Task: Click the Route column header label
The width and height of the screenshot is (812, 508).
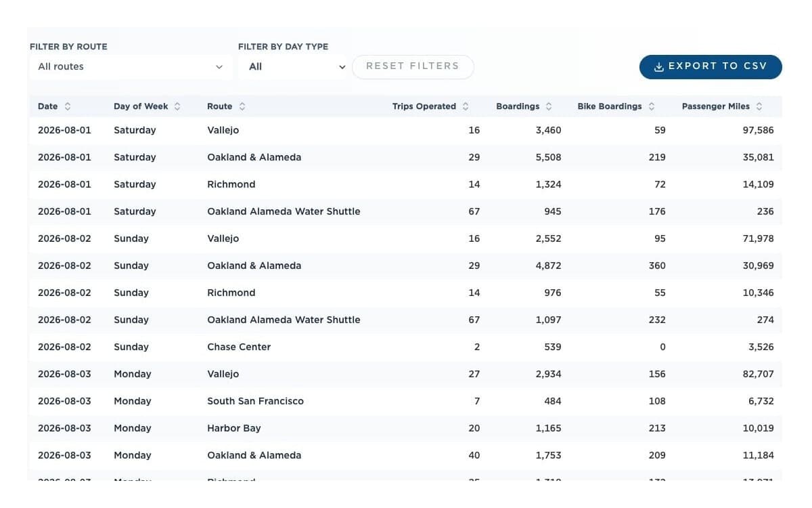Action: 220,106
